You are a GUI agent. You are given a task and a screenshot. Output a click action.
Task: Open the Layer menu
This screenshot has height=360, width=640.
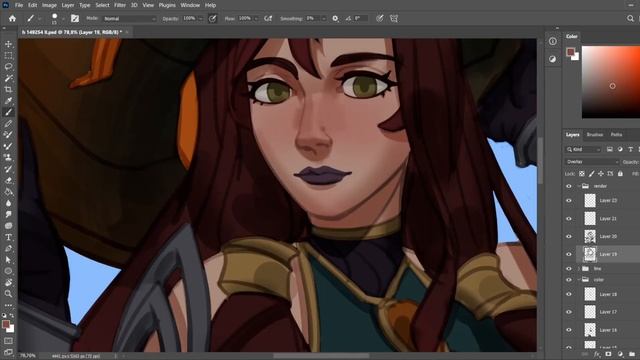pos(68,5)
